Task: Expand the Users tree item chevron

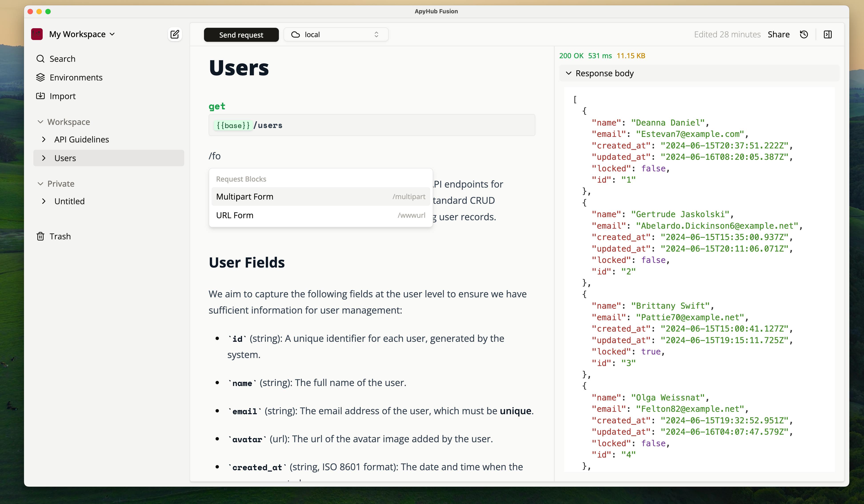Action: (x=44, y=158)
